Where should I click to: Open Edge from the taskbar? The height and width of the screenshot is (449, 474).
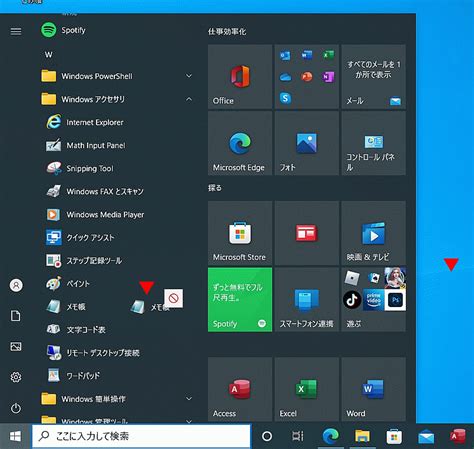(331, 436)
